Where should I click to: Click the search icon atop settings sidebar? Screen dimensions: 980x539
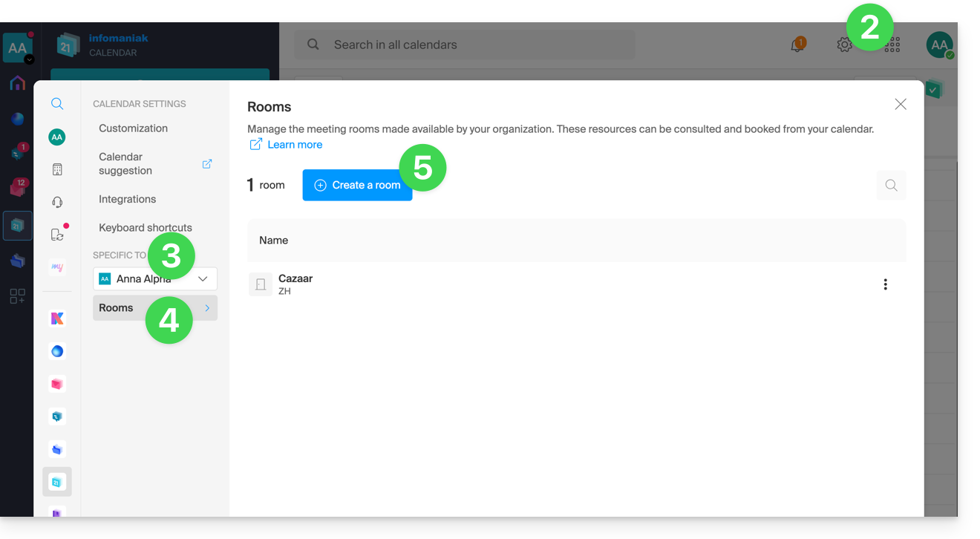click(57, 104)
